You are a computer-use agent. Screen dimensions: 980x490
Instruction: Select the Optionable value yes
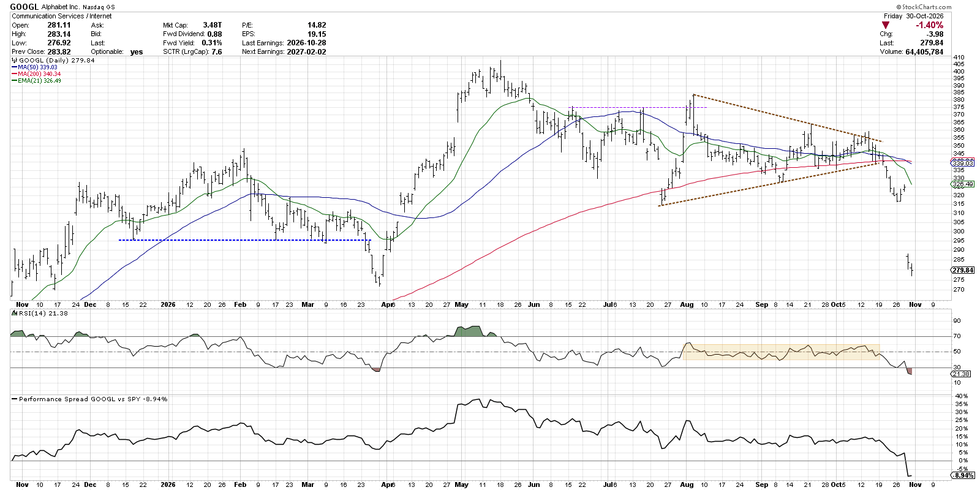(137, 52)
